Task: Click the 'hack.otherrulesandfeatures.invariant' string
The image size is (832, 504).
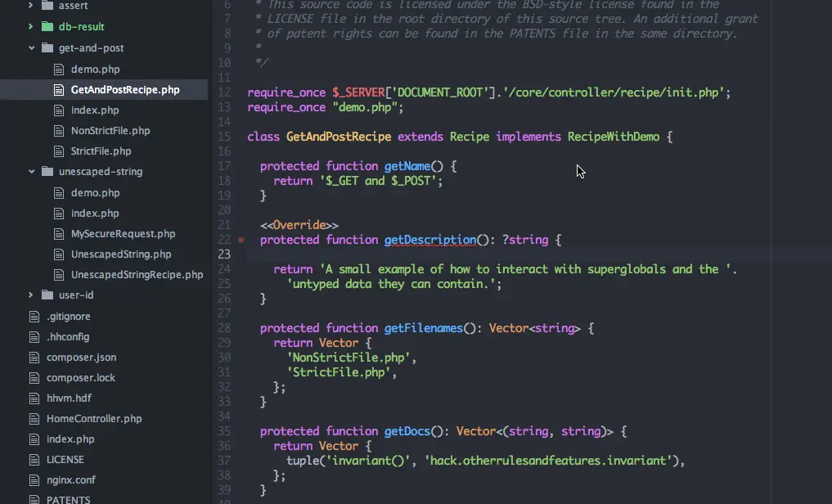Action: (x=548, y=461)
